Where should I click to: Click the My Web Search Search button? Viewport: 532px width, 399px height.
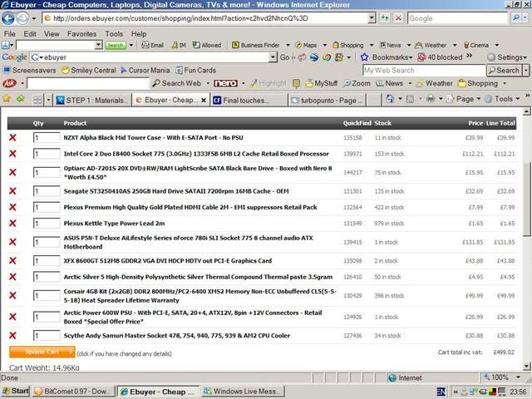[504, 70]
